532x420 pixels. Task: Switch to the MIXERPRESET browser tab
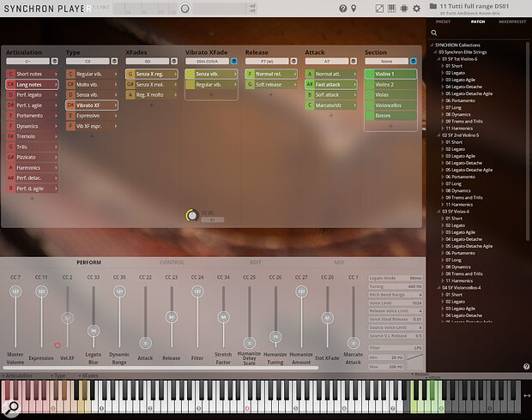click(512, 21)
